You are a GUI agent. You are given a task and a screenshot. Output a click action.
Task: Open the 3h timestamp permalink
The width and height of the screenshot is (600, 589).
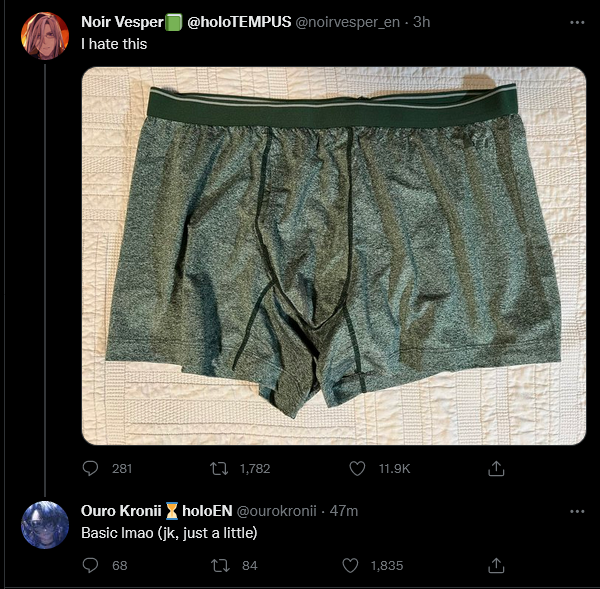(x=421, y=22)
